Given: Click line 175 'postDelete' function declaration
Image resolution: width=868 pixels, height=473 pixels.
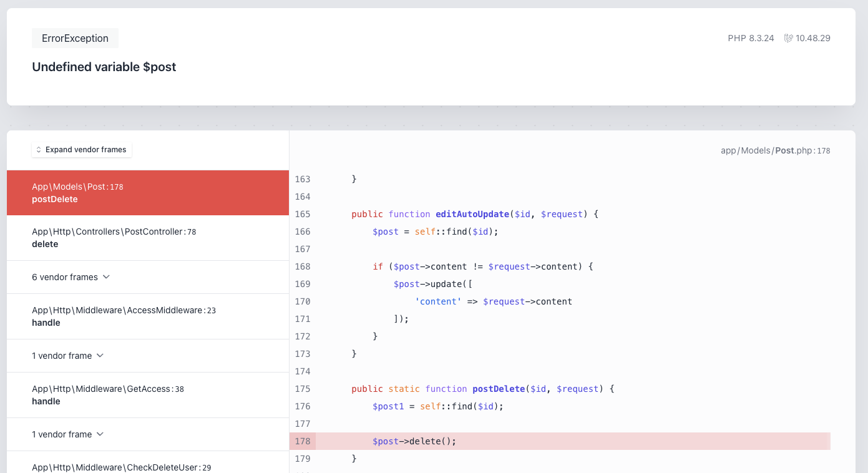Looking at the screenshot, I should (483, 389).
